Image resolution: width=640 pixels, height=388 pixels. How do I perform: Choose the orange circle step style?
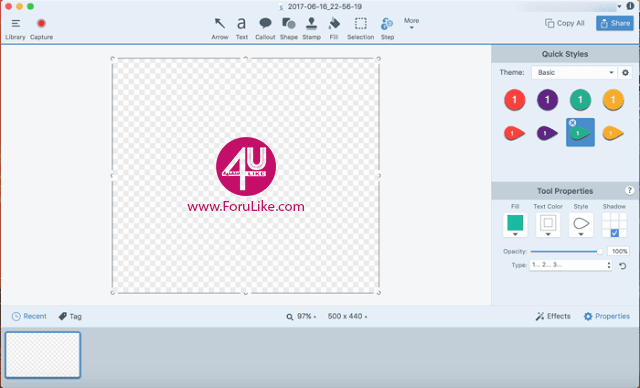point(613,100)
